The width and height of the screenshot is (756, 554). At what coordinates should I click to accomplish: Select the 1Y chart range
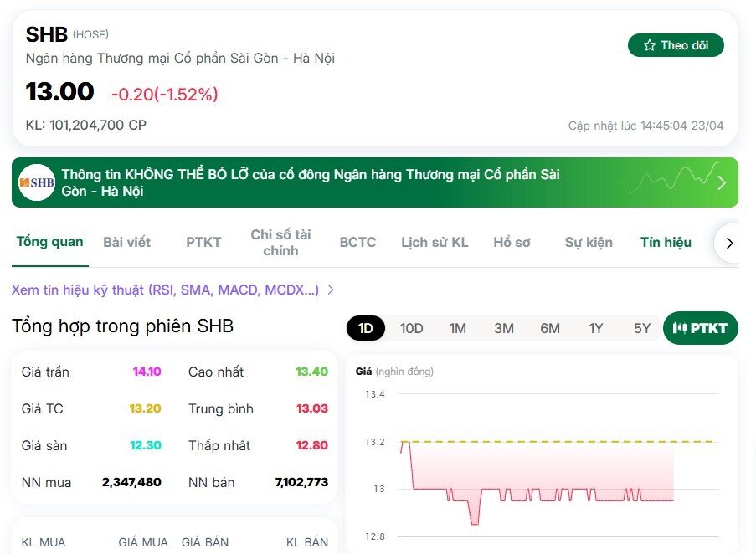(596, 328)
